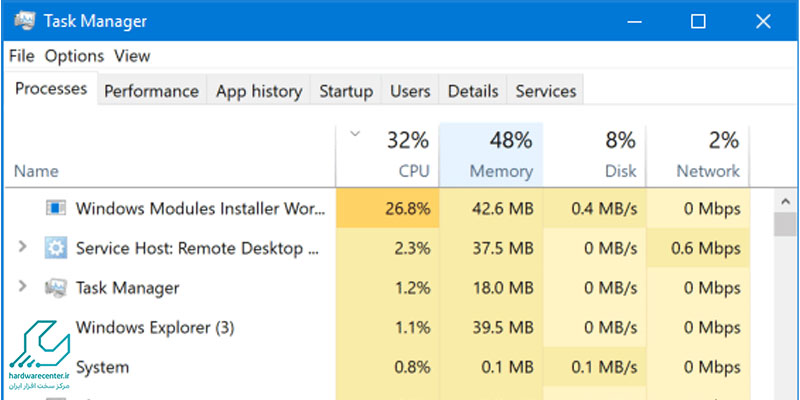Sort processes by Memory column header
Image resolution: width=800 pixels, height=400 pixels.
tap(491, 155)
